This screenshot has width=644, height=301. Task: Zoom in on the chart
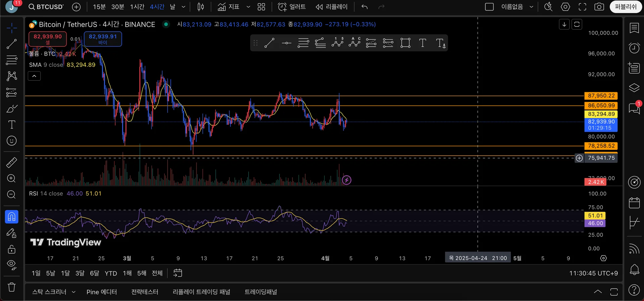tap(12, 179)
